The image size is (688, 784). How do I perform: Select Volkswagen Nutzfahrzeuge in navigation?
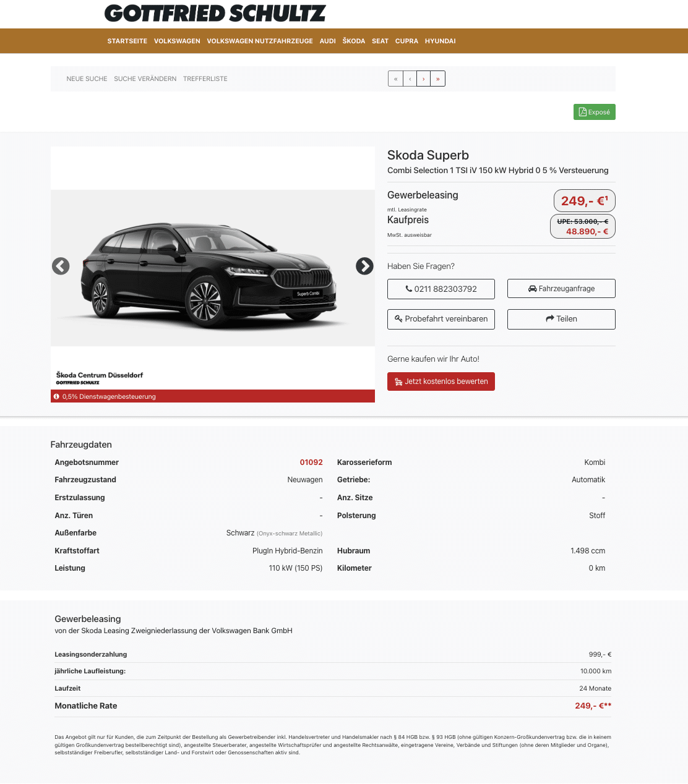(260, 41)
